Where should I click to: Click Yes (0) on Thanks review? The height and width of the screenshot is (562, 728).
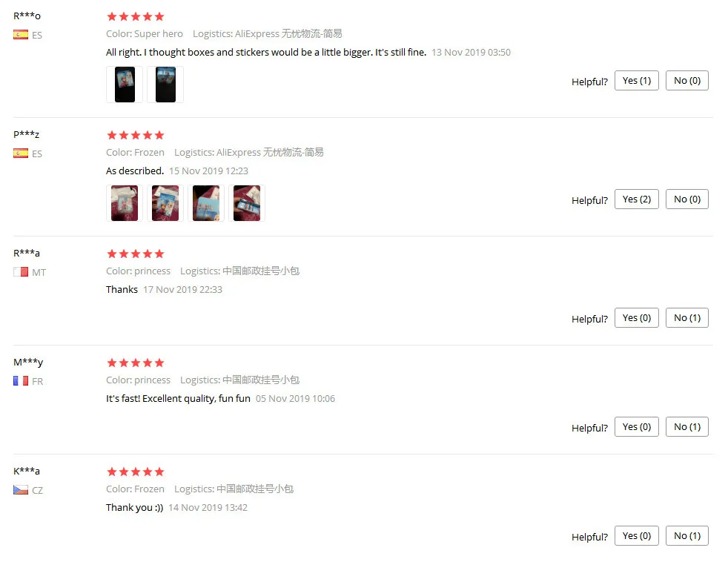637,317
